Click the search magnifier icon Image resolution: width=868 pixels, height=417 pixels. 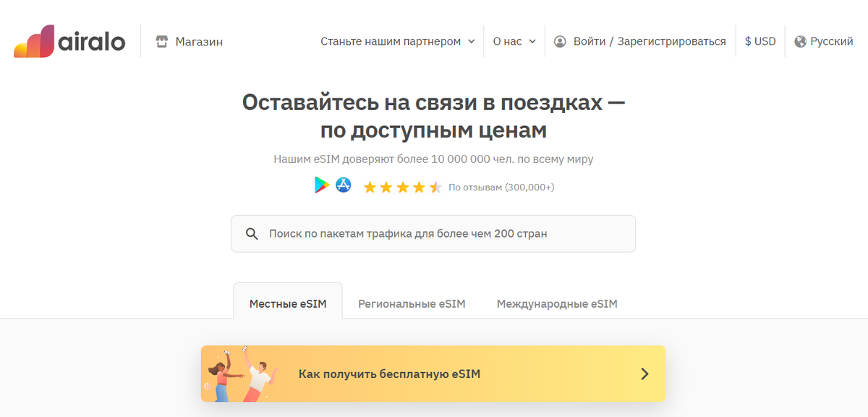pyautogui.click(x=252, y=234)
